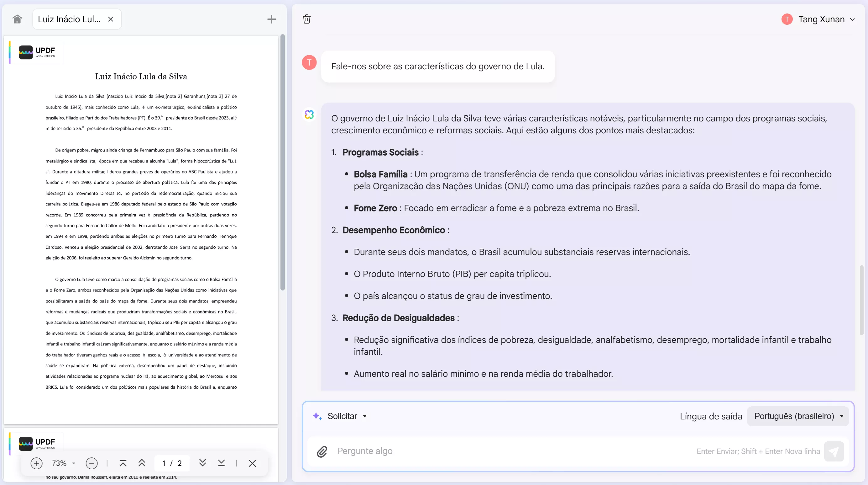Delete chat with trash icon
Image resolution: width=868 pixels, height=485 pixels.
click(x=307, y=19)
